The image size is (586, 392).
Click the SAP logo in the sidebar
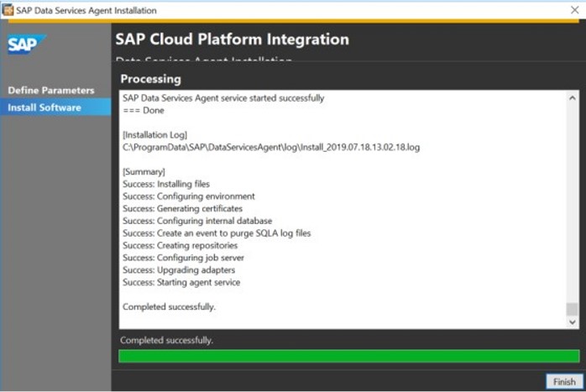(26, 44)
